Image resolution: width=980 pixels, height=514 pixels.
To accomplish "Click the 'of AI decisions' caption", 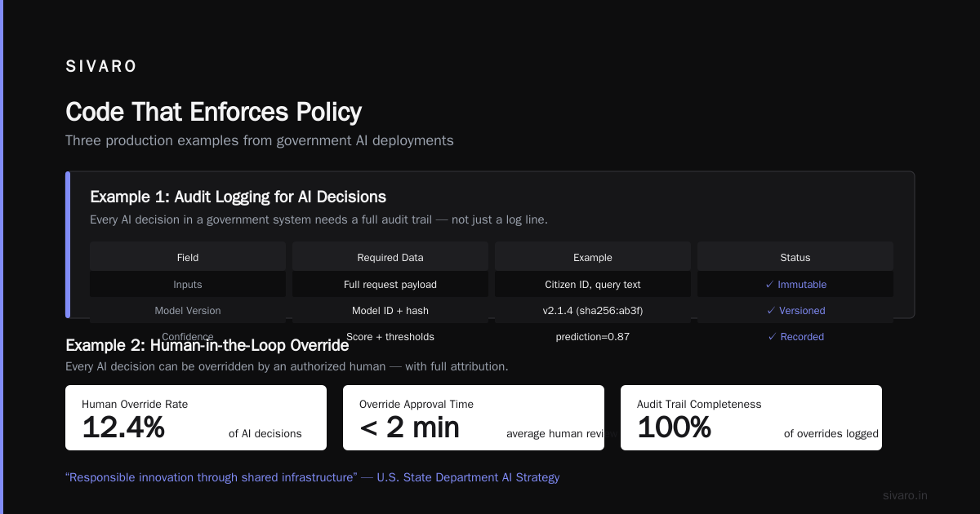I will pos(265,434).
